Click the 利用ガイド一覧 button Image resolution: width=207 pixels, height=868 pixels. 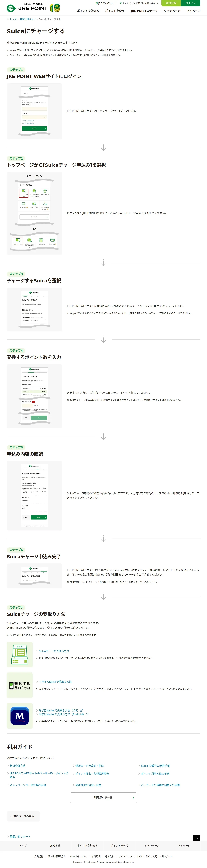pyautogui.click(x=103, y=798)
